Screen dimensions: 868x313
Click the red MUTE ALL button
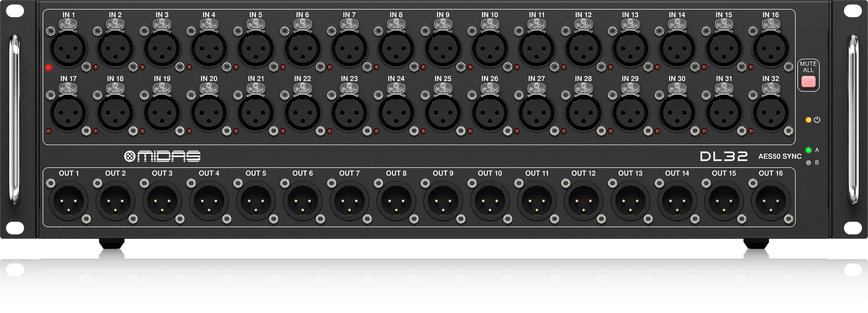pyautogui.click(x=808, y=82)
